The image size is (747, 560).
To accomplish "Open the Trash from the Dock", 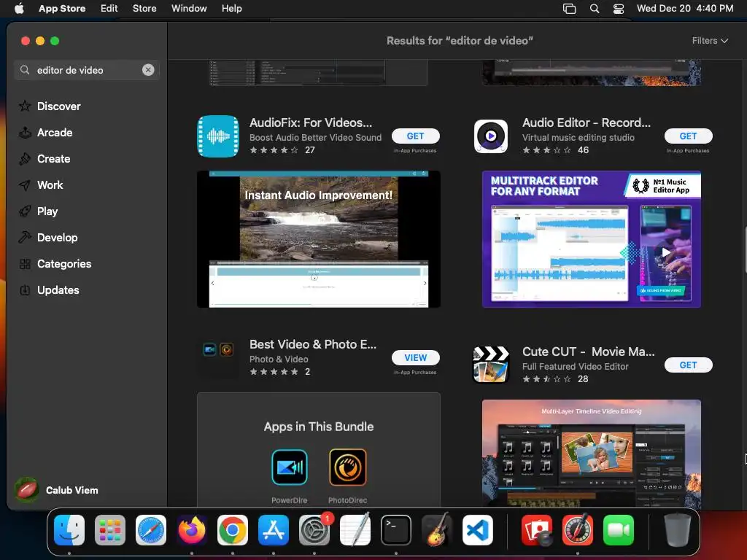I will pyautogui.click(x=678, y=530).
